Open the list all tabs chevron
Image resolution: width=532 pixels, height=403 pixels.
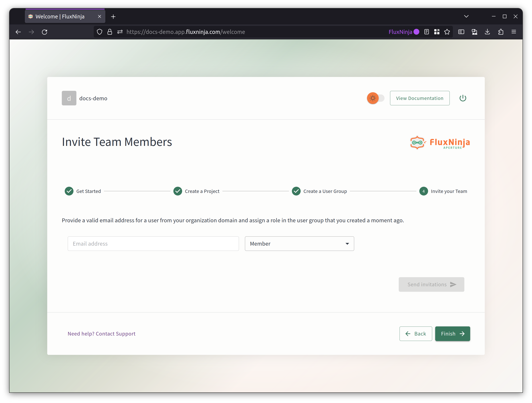(466, 16)
